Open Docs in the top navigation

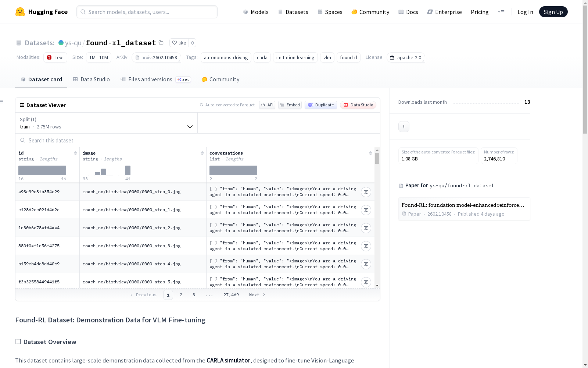click(408, 12)
